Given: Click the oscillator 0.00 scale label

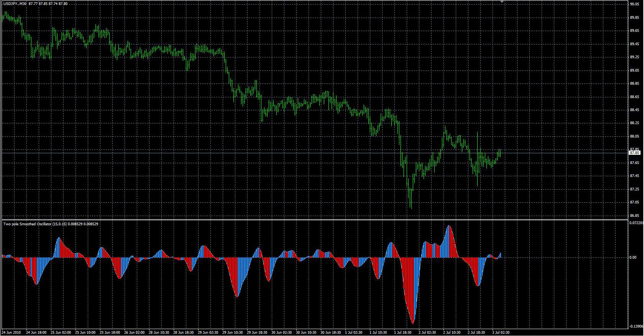Looking at the screenshot, I should point(633,257).
